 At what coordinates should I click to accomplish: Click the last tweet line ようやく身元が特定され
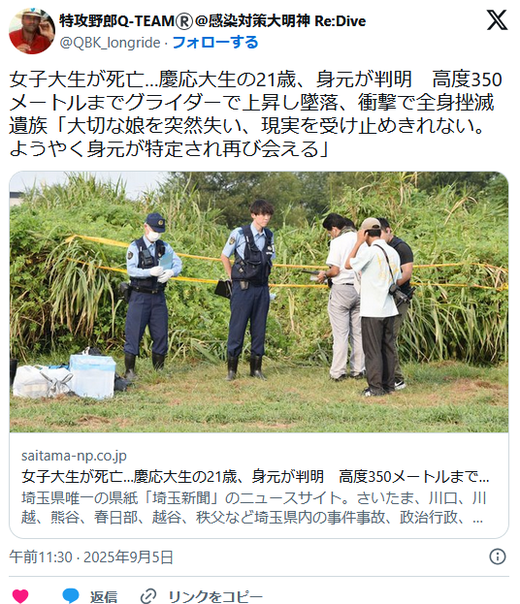point(169,149)
